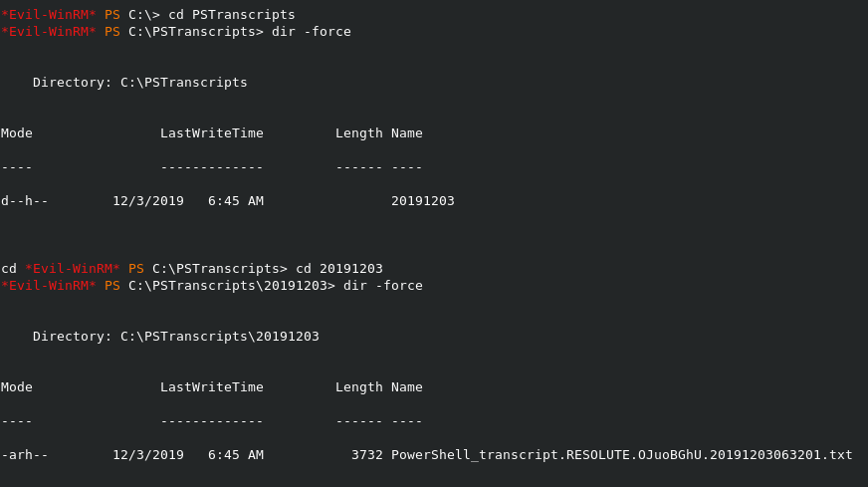Image resolution: width=868 pixels, height=487 pixels.
Task: Click the "d--h--" mode attributes
Action: 24,201
